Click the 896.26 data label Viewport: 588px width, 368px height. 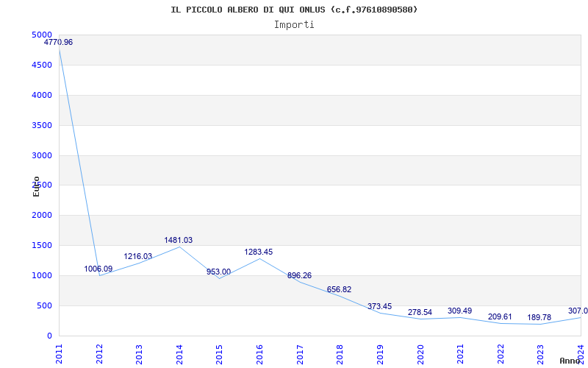coord(300,275)
